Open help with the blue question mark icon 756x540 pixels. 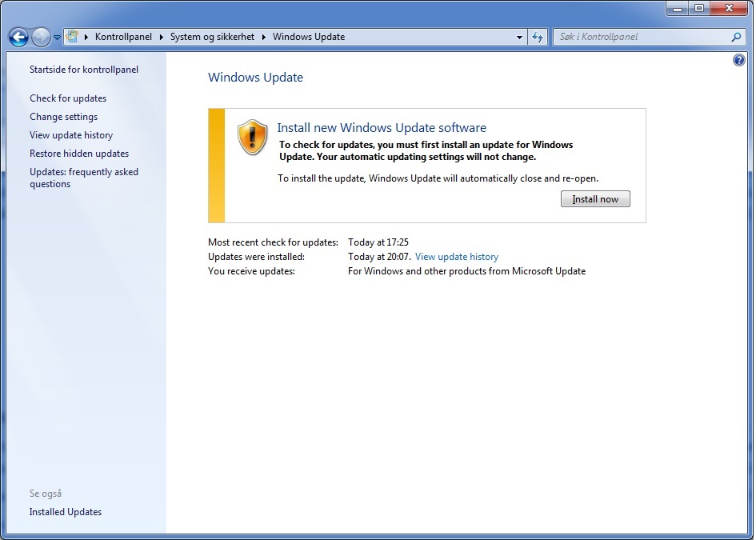point(738,60)
